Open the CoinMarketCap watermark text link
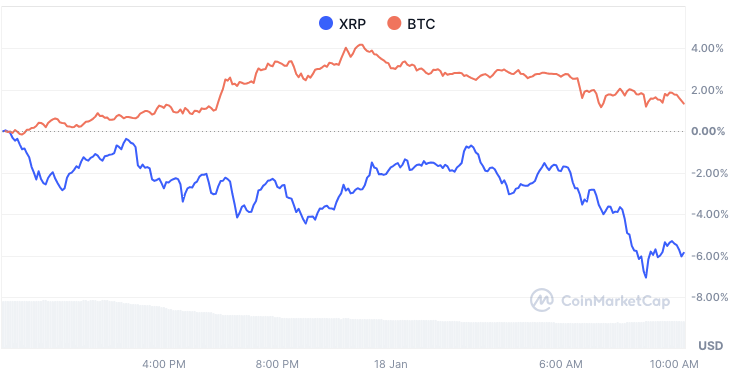The height and width of the screenshot is (380, 743). coord(616,301)
